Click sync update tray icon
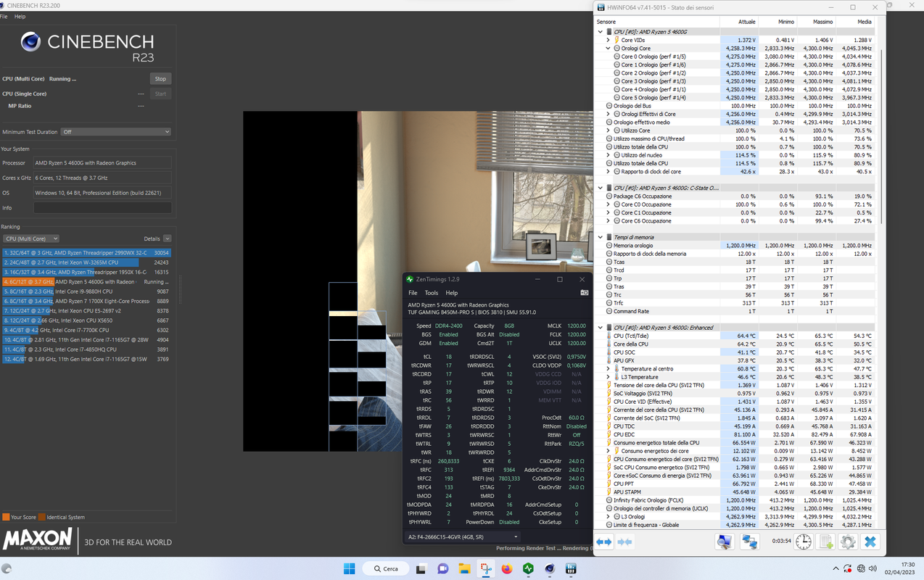This screenshot has height=580, width=924. [848, 568]
